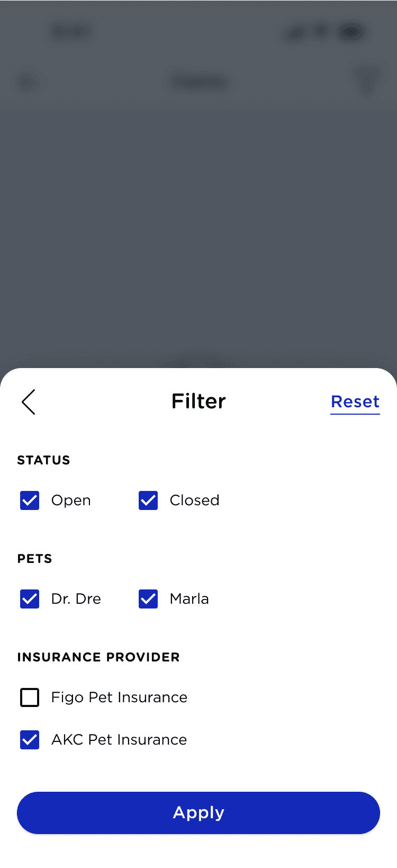The image size is (397, 868).
Task: Uncheck the Open status checkbox
Action: (30, 500)
